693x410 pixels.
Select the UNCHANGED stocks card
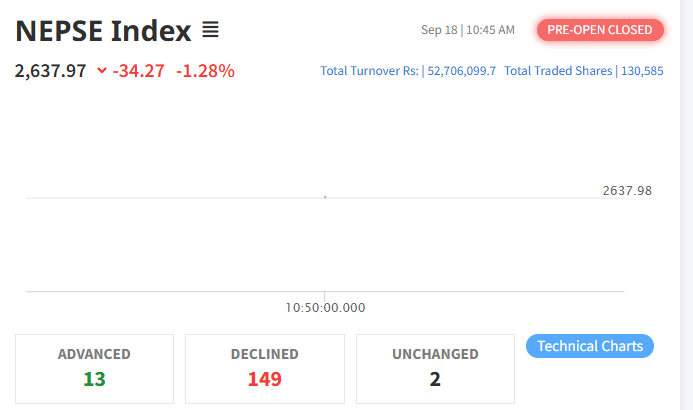click(435, 367)
